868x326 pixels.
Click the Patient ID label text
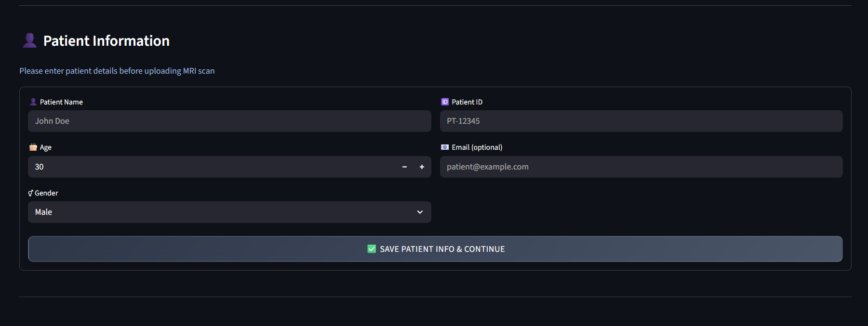467,102
